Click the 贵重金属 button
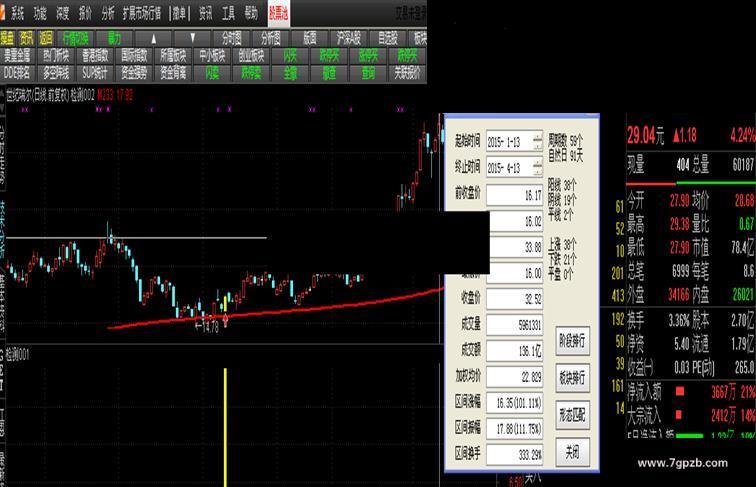Screen dimensions: 756x487 [x=17, y=56]
